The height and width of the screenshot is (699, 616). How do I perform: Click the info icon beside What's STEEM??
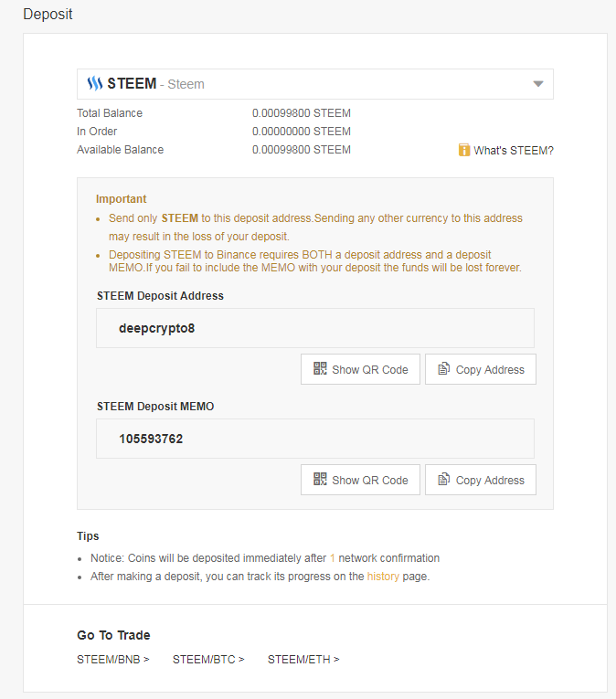coord(464,150)
